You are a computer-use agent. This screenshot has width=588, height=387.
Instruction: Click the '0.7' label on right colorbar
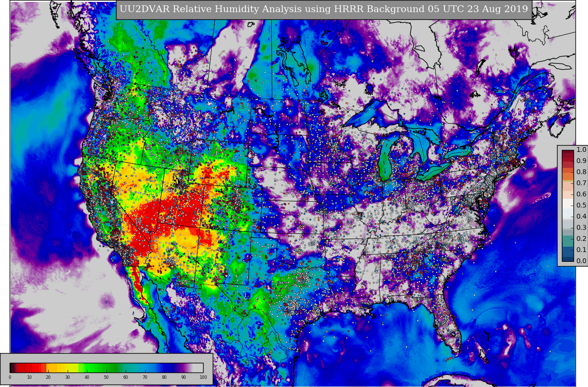581,183
